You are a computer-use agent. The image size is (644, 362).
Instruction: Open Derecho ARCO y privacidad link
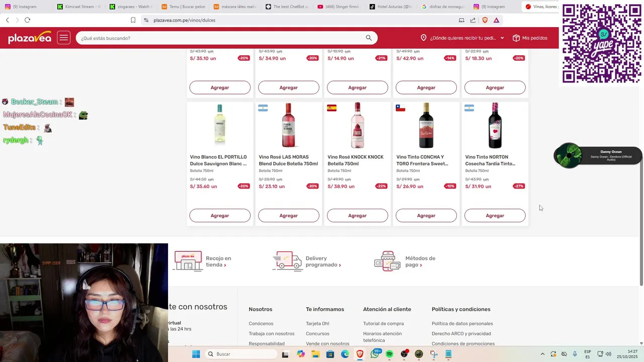pyautogui.click(x=461, y=333)
